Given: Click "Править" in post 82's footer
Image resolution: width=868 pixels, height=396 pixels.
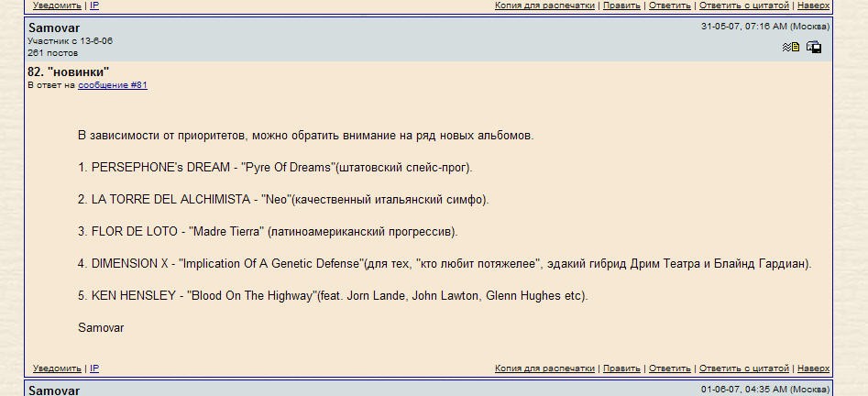Looking at the screenshot, I should tap(621, 368).
